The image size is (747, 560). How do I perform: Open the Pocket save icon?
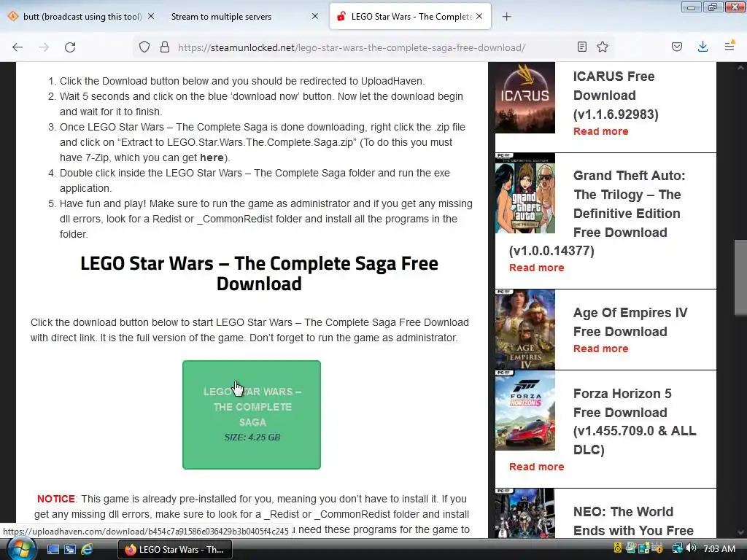(x=677, y=47)
